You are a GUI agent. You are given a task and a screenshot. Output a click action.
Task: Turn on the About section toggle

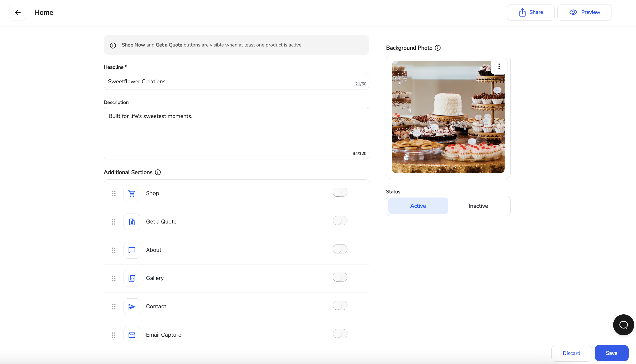point(340,249)
